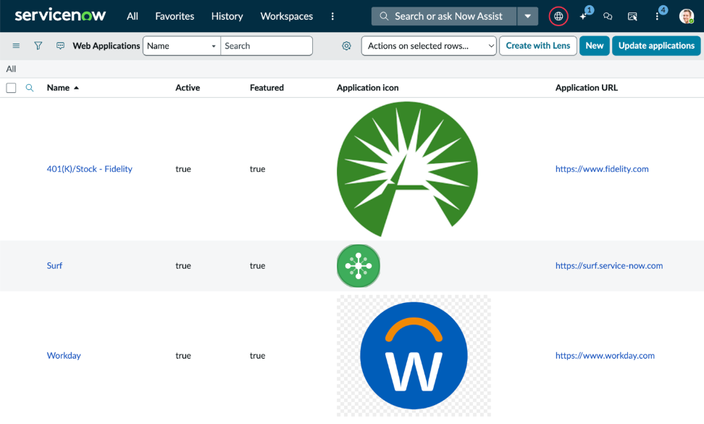
Task: Open more menus kebab beside Workspaces
Action: point(332,16)
